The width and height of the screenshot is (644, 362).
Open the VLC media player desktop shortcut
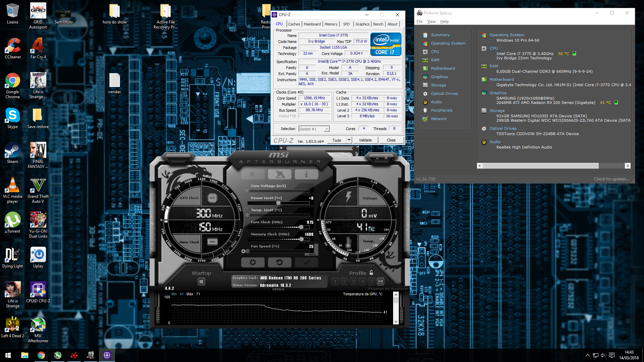12,190
